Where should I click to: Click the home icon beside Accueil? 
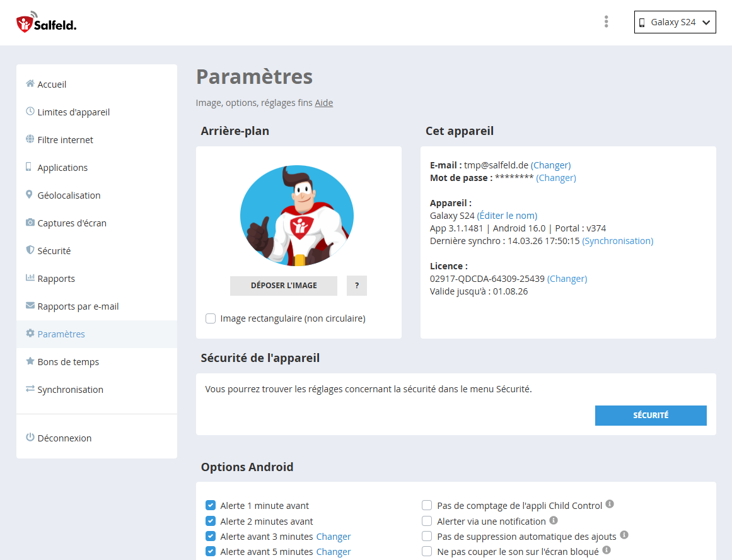pos(30,84)
